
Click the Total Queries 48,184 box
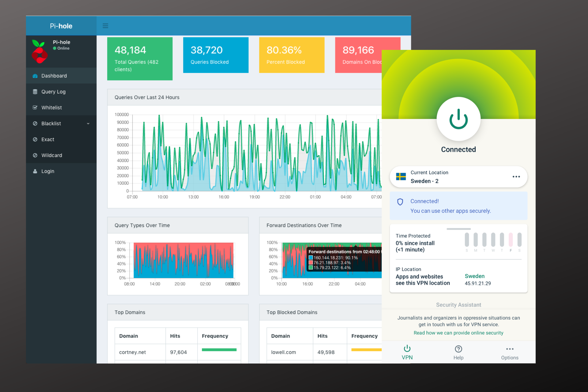tap(140, 59)
